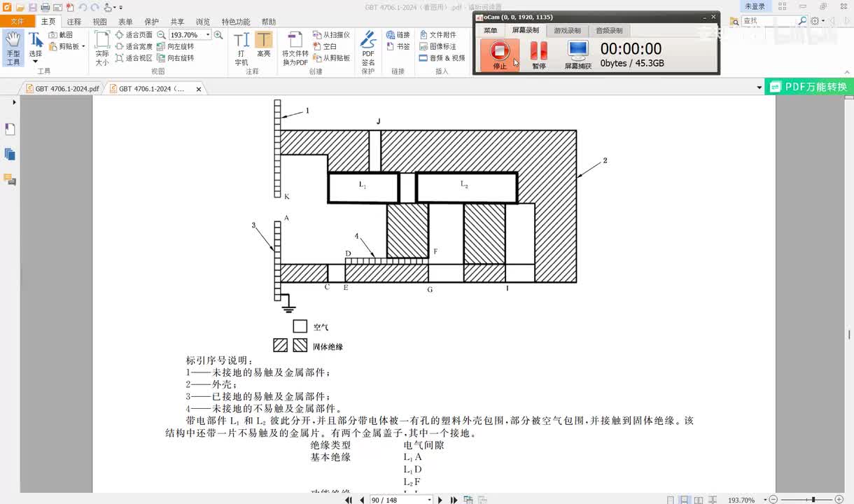
Task: Create PDF from clipboard (从剪贴板)
Action: click(331, 58)
